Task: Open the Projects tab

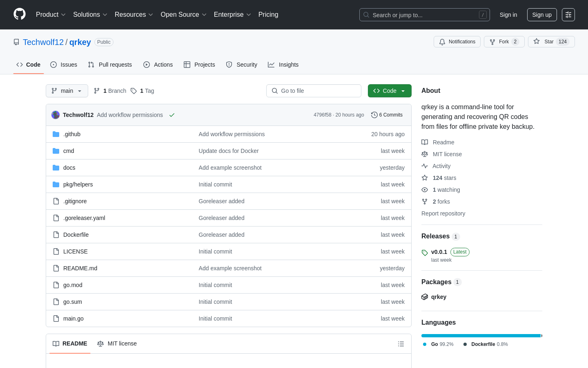Action: point(199,65)
